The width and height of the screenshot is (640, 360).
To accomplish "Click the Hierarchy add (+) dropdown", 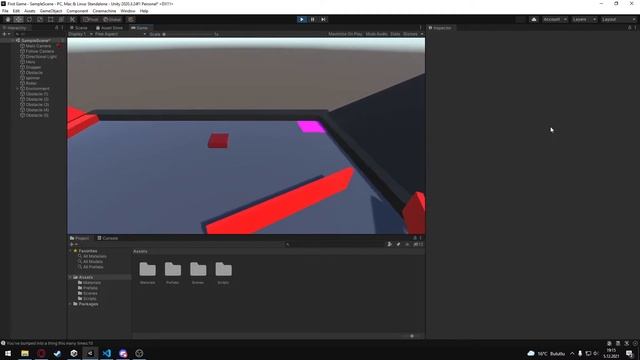I will click(6, 34).
